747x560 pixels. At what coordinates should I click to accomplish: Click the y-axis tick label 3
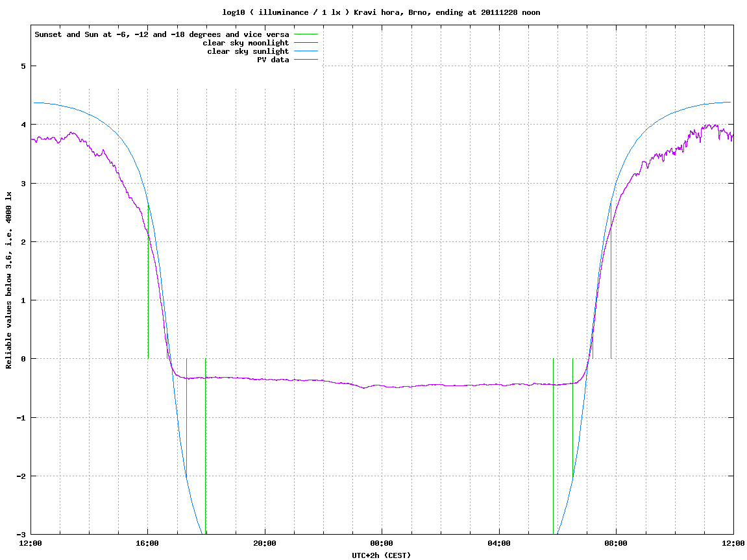[x=23, y=184]
